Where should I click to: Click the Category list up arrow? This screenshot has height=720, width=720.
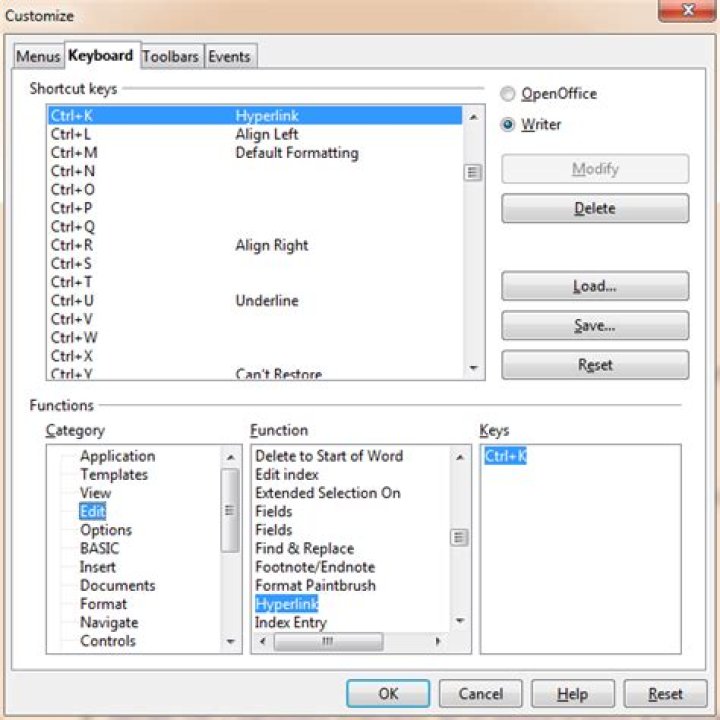(231, 457)
